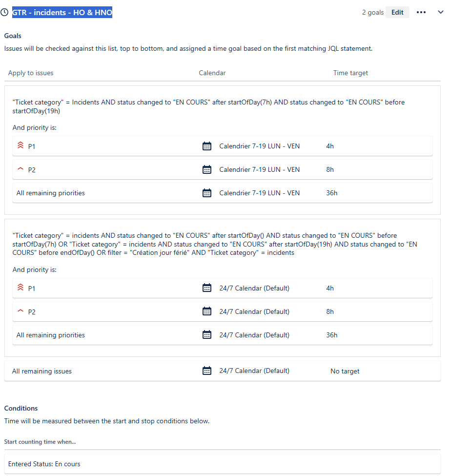This screenshot has height=476, width=450.
Task: Click the P2 priority icon in the second goal
Action: pos(20,311)
